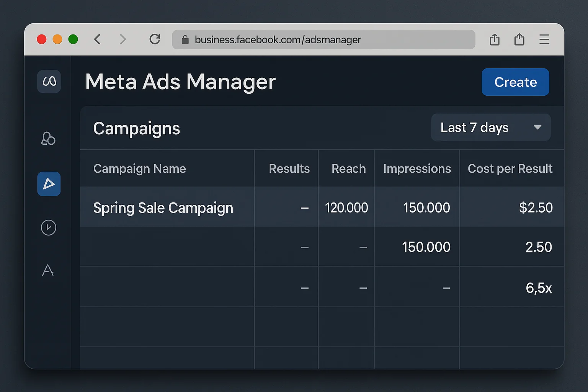Select the Ads Manager arrow icon

coord(49,184)
